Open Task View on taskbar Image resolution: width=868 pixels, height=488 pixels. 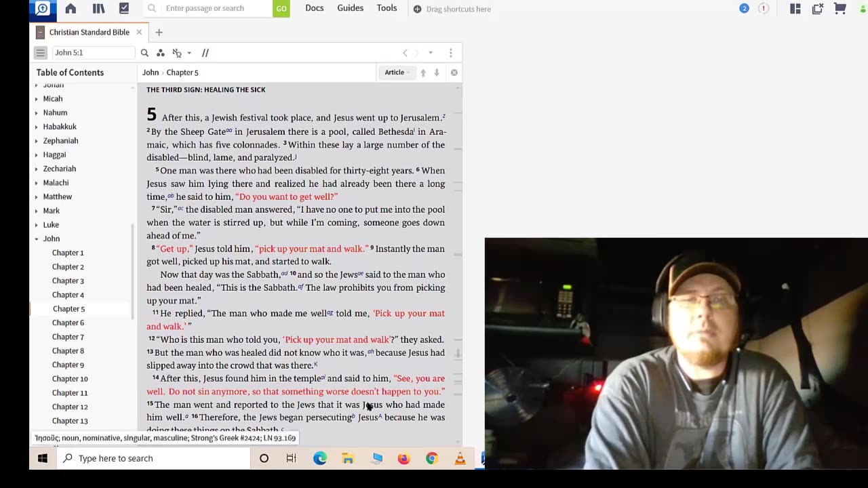[x=292, y=458]
